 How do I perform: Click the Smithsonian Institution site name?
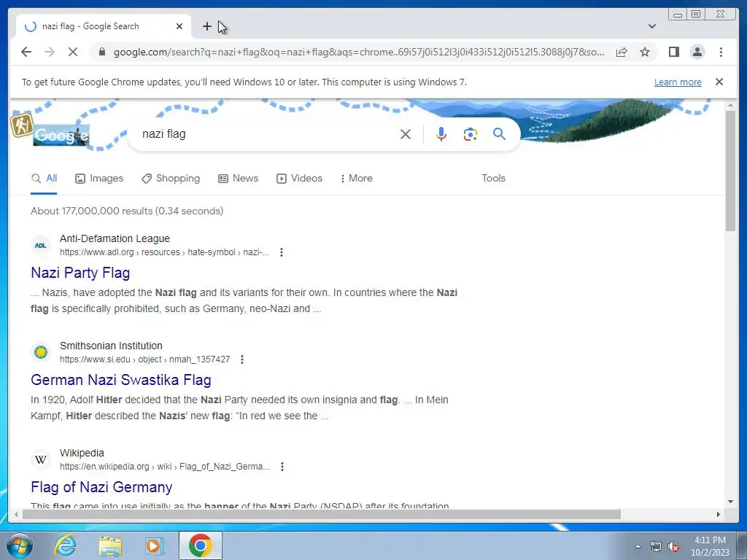coord(111,346)
